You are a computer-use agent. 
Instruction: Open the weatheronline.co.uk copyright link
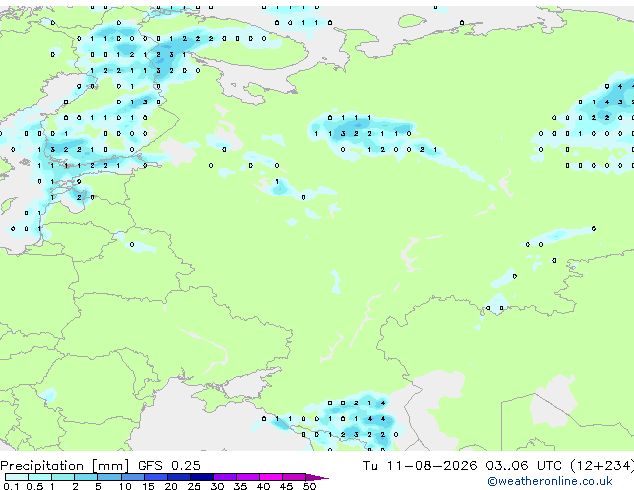[550, 481]
